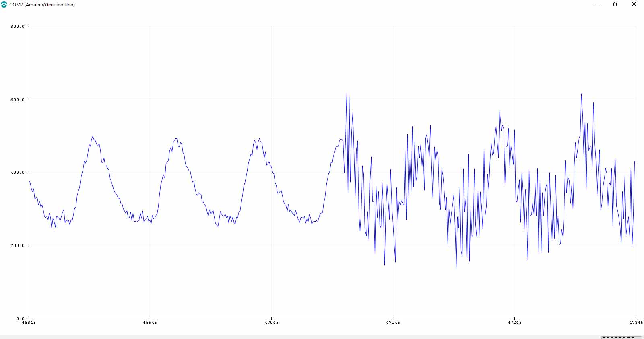Click the 400.0 y-axis label
Image resolution: width=644 pixels, height=339 pixels.
point(17,173)
